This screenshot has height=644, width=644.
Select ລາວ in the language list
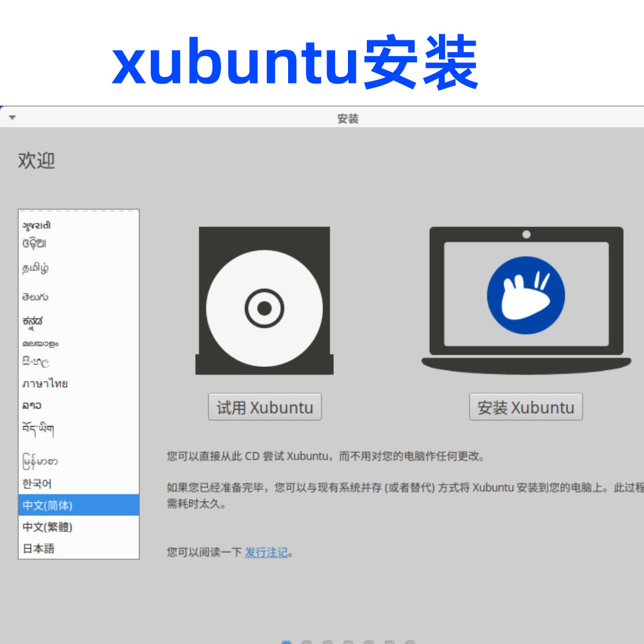click(79, 405)
